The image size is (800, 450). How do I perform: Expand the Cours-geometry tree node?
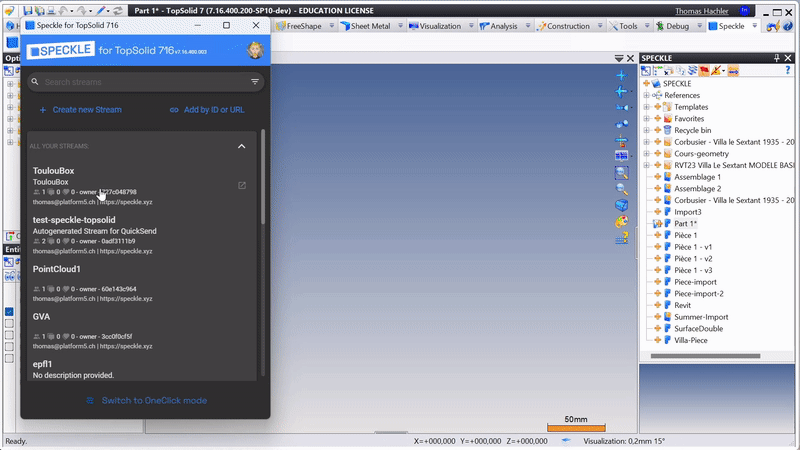646,154
